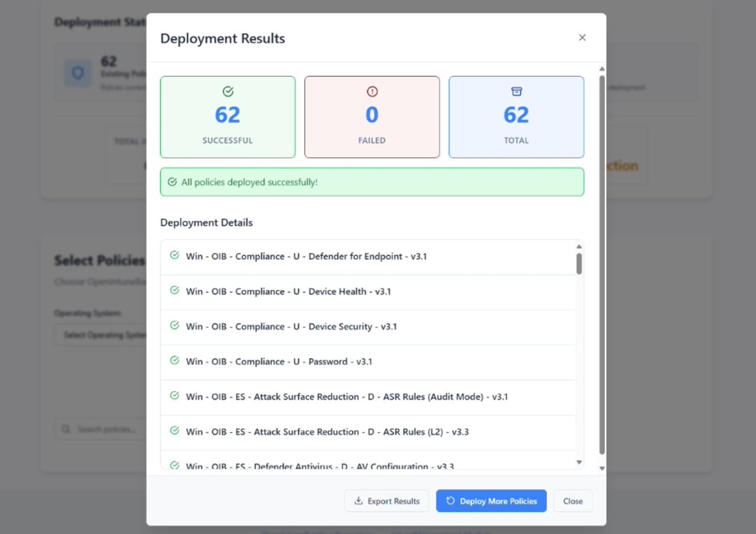Click the checkmark in the all policies deployed banner
This screenshot has height=534, width=756.
(171, 181)
